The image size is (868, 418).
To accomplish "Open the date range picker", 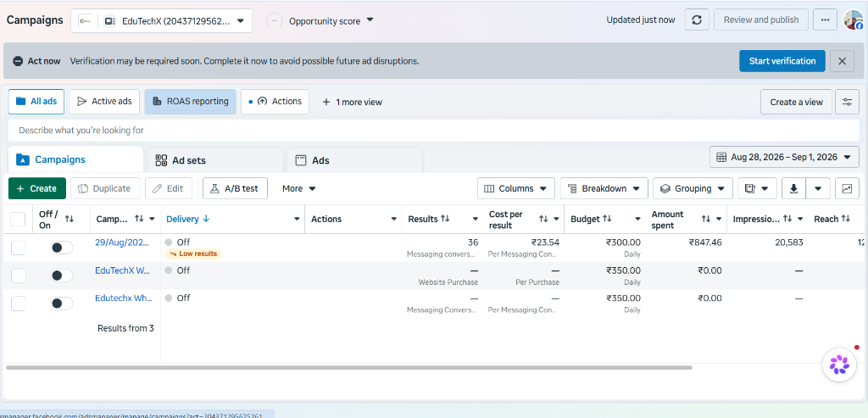I will tap(783, 157).
